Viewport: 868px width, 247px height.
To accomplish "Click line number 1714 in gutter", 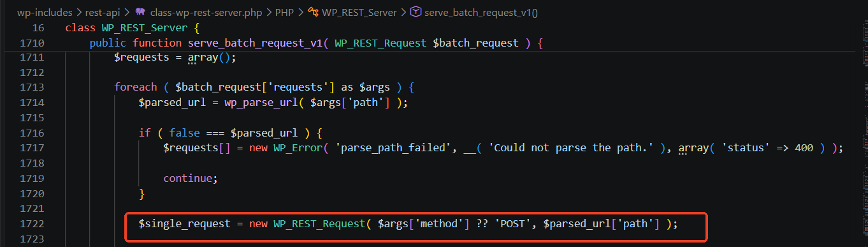I will pyautogui.click(x=31, y=103).
